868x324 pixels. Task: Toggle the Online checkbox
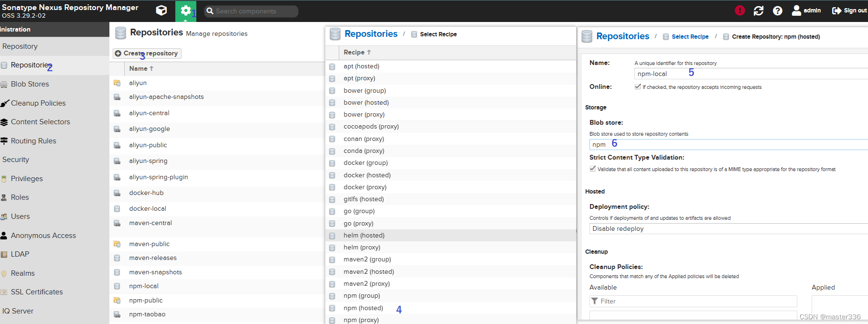click(x=638, y=86)
